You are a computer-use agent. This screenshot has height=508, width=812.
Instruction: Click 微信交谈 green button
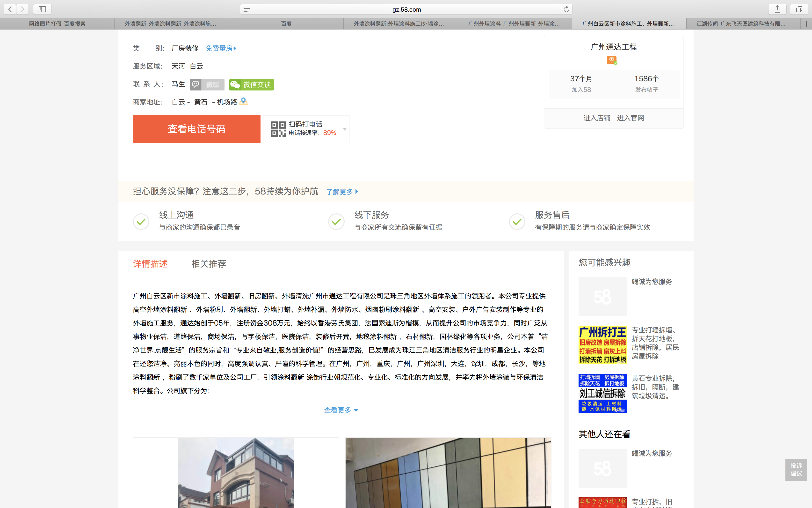pyautogui.click(x=252, y=85)
